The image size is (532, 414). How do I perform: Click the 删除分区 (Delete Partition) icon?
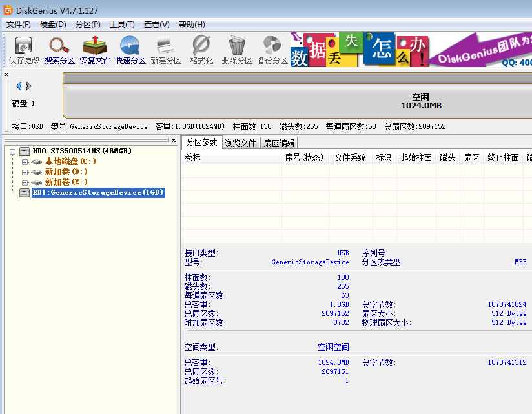[x=237, y=50]
